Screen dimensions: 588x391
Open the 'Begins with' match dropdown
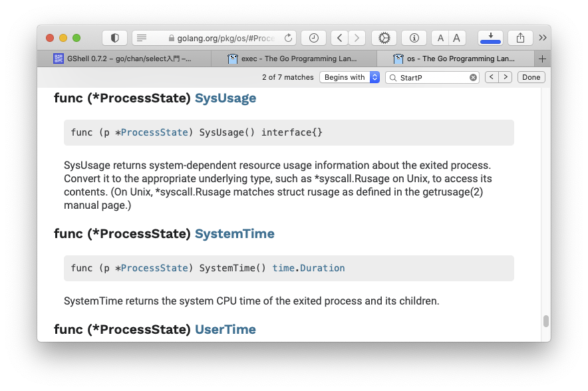point(349,77)
